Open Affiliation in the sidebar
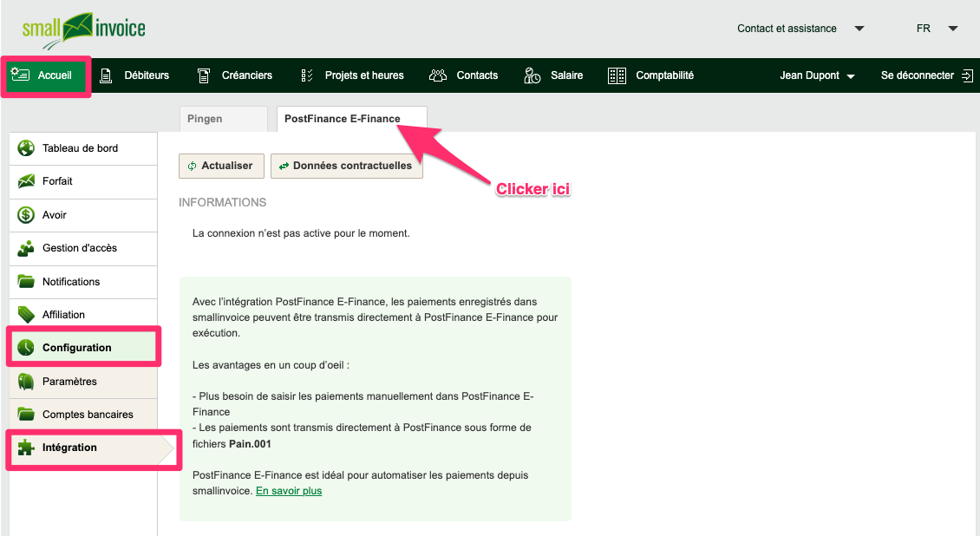Image resolution: width=980 pixels, height=536 pixels. pyautogui.click(x=83, y=315)
